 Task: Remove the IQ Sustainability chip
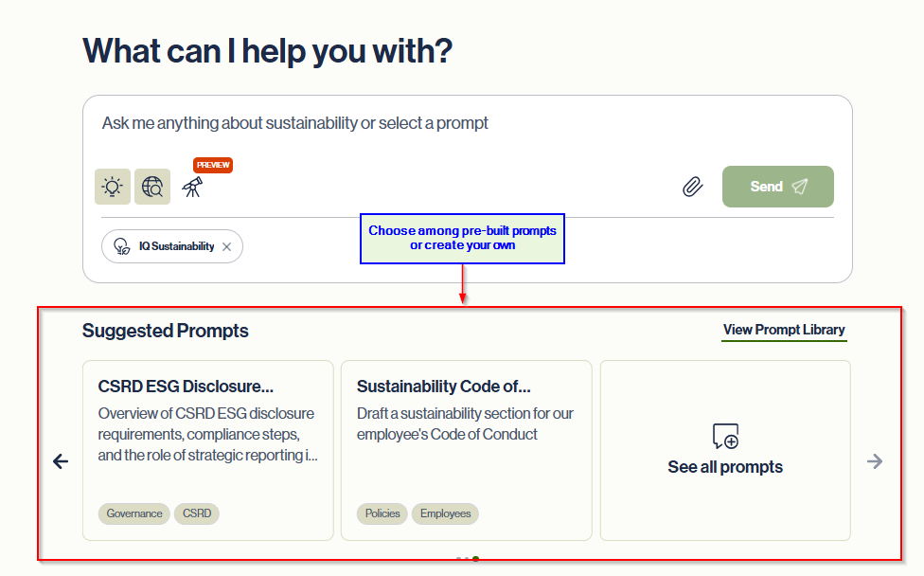click(x=227, y=246)
